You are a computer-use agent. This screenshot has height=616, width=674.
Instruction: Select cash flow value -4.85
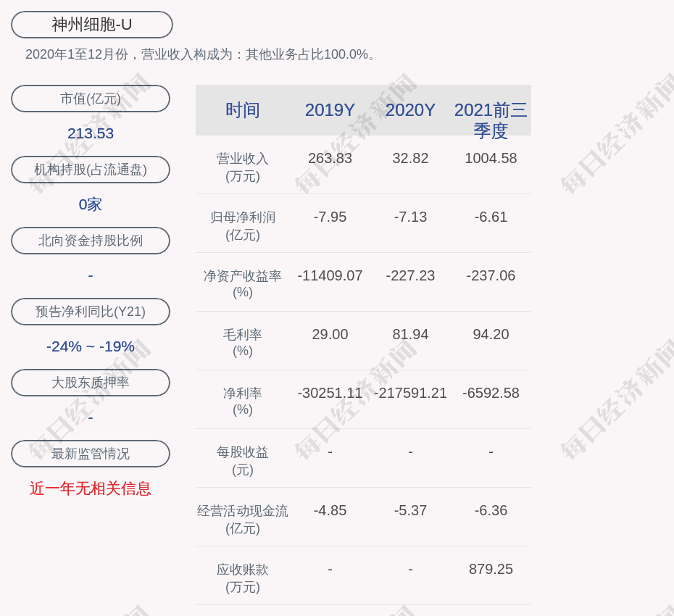330,511
